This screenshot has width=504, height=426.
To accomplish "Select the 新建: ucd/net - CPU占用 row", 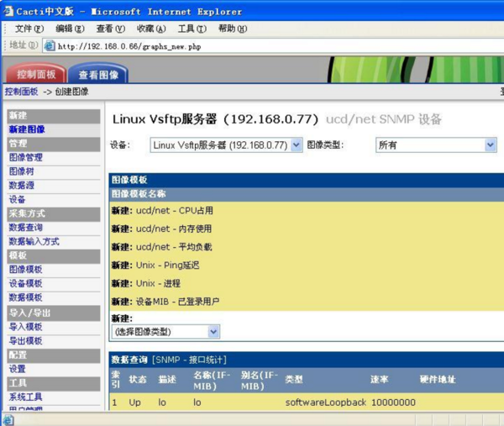I will pyautogui.click(x=307, y=211).
